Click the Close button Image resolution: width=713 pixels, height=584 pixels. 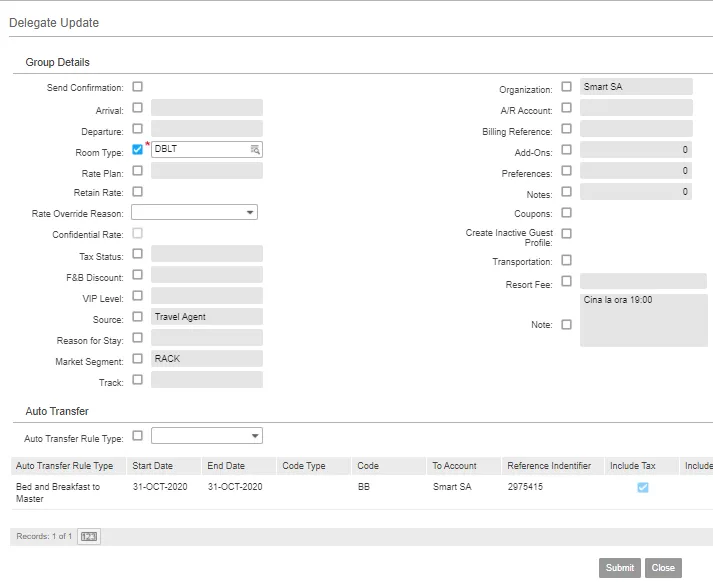pos(663,568)
